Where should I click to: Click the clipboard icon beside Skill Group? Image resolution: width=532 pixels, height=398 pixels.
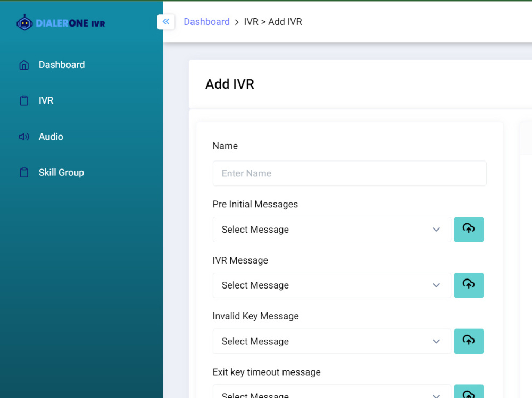pyautogui.click(x=24, y=173)
